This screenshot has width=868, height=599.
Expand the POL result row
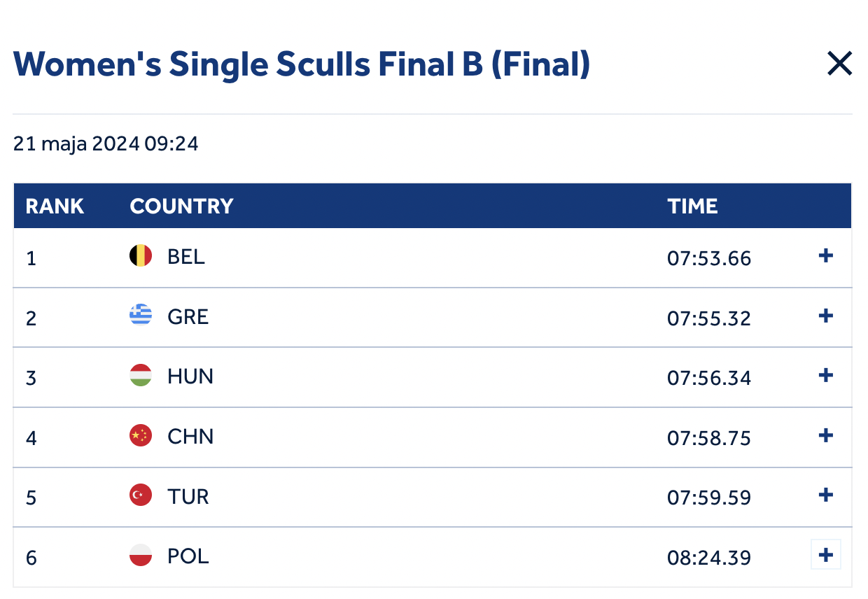pos(826,556)
